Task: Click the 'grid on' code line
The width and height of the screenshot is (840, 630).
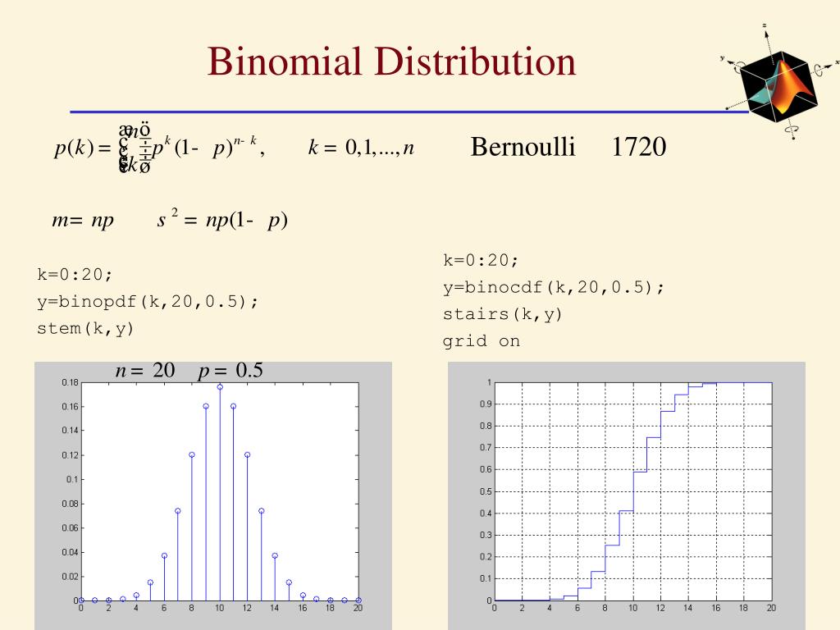Action: 481,340
